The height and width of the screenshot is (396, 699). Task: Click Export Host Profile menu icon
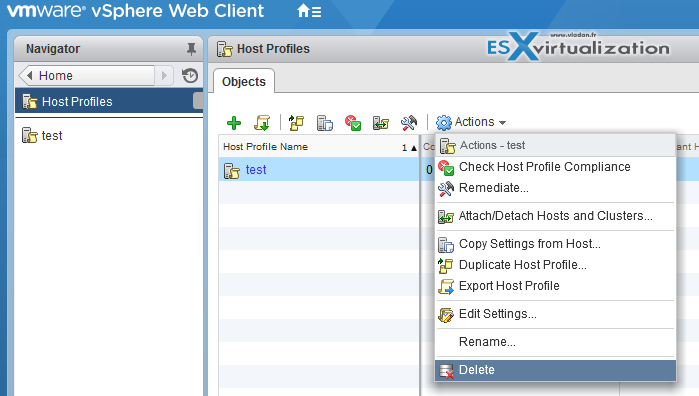[446, 287]
